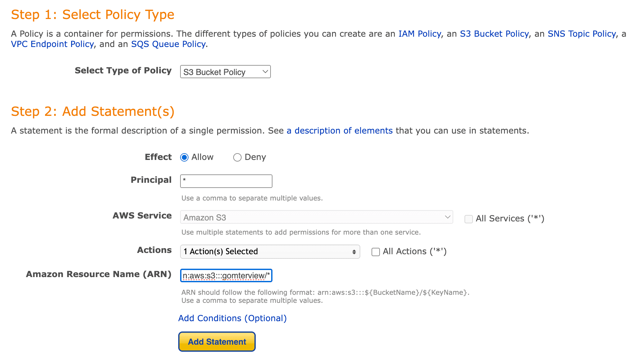Focus the Amazon Resource Name input field
Screen dimensions: 644x363
(226, 276)
